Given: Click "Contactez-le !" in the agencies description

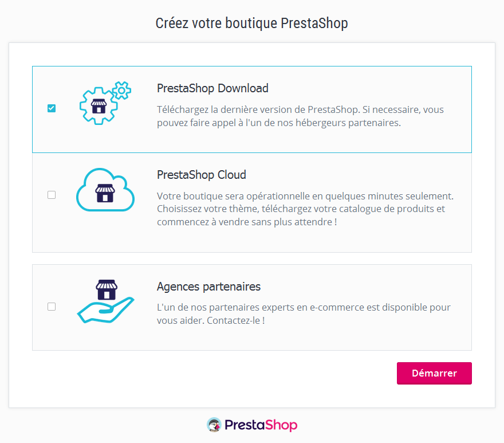Looking at the screenshot, I should pyautogui.click(x=236, y=320).
